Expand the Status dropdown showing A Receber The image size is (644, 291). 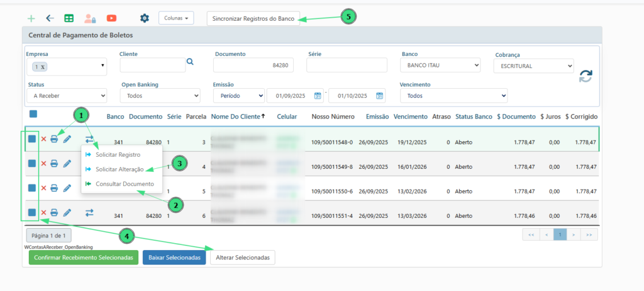pyautogui.click(x=67, y=96)
